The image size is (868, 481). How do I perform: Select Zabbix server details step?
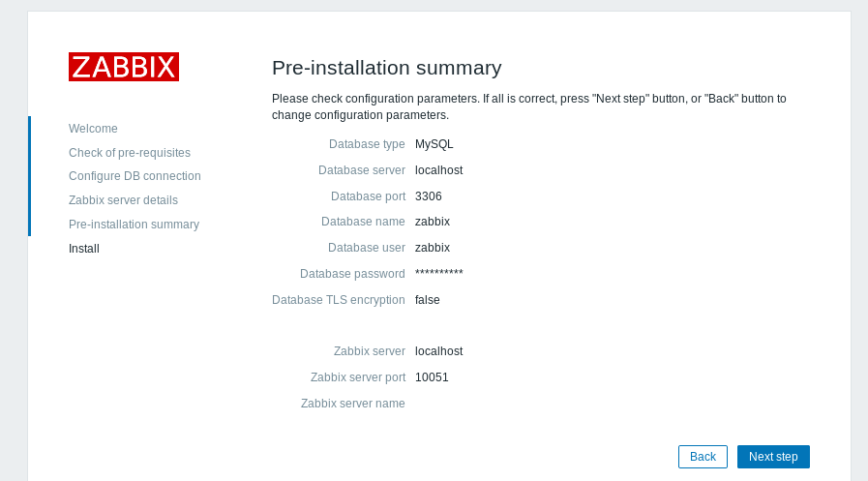pos(123,200)
